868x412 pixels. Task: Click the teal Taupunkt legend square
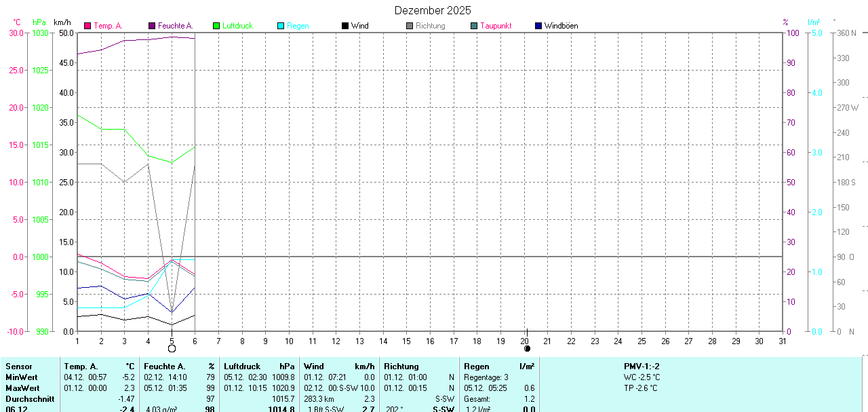[x=474, y=26]
